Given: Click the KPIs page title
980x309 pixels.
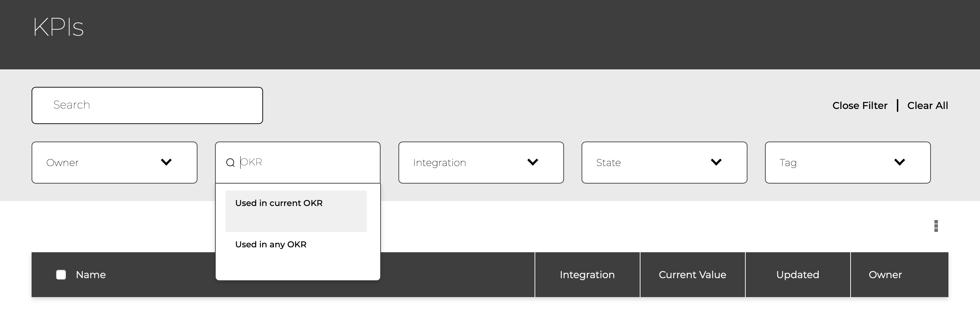Looking at the screenshot, I should tap(58, 27).
